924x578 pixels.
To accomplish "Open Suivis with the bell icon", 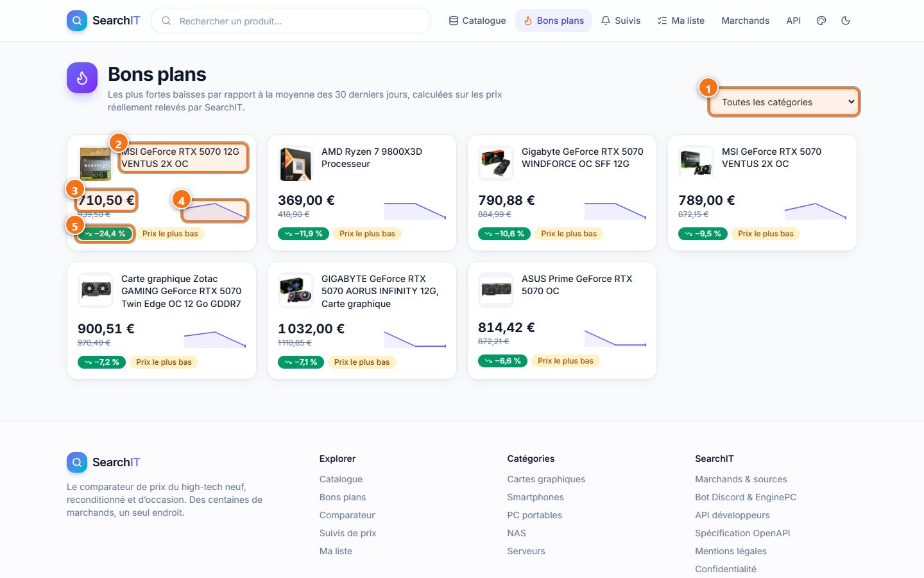I will pos(620,21).
